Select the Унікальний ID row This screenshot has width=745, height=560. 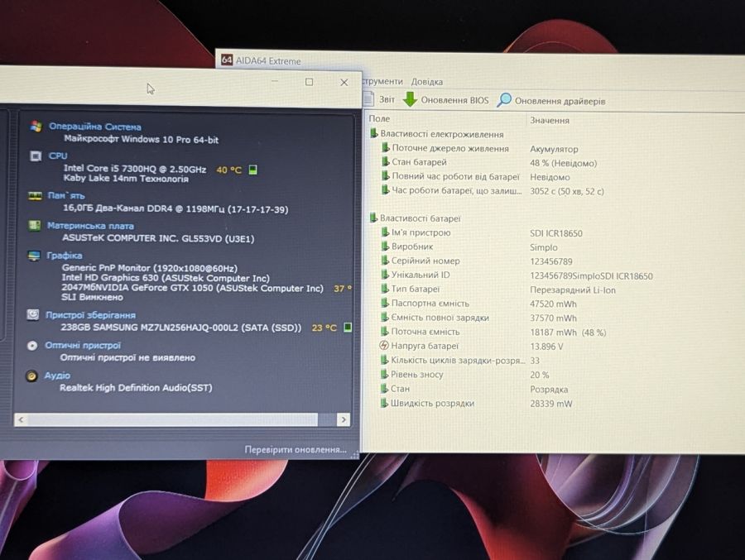tap(517, 275)
